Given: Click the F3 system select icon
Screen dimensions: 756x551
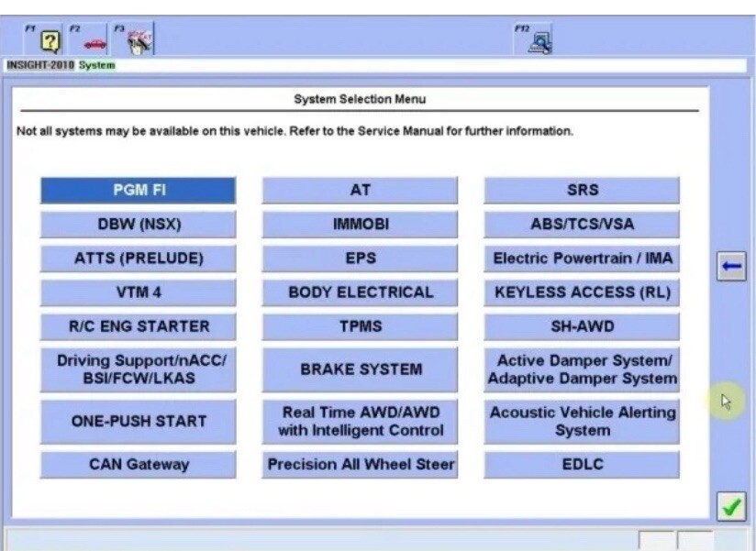Looking at the screenshot, I should 135,39.
